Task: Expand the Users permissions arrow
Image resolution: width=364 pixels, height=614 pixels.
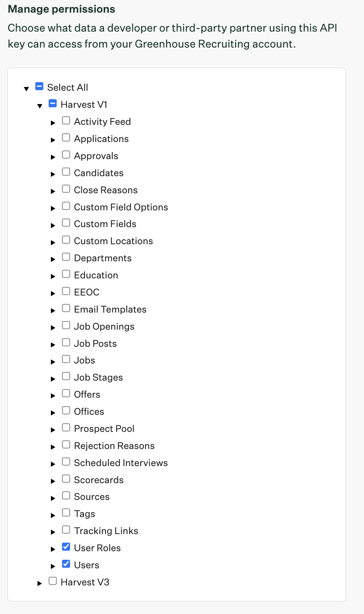Action: [x=53, y=566]
